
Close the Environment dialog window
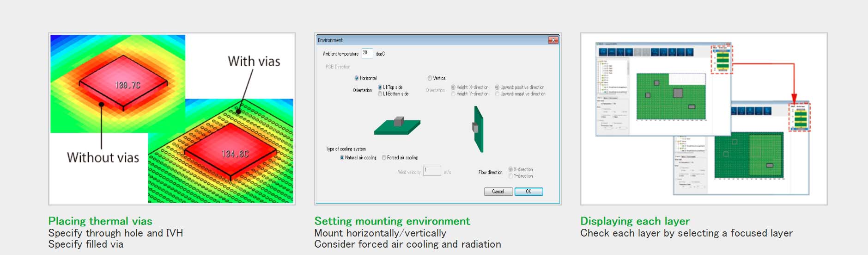point(553,40)
